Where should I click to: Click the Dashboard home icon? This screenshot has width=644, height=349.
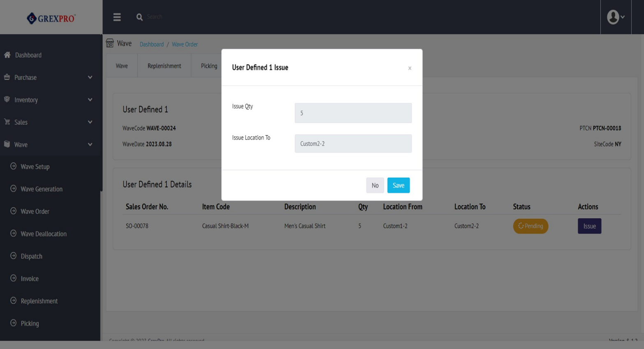[7, 55]
